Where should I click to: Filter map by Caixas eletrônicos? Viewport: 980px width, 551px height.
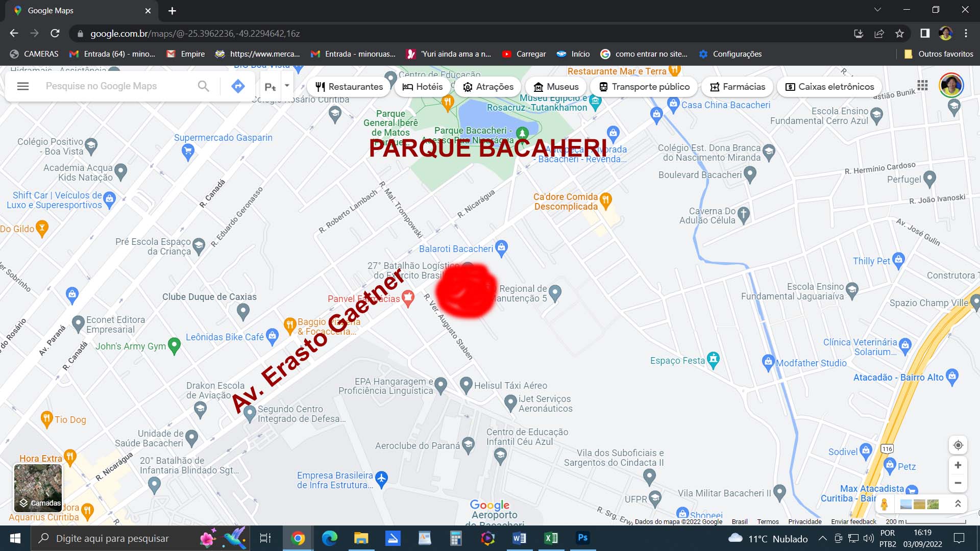[829, 87]
